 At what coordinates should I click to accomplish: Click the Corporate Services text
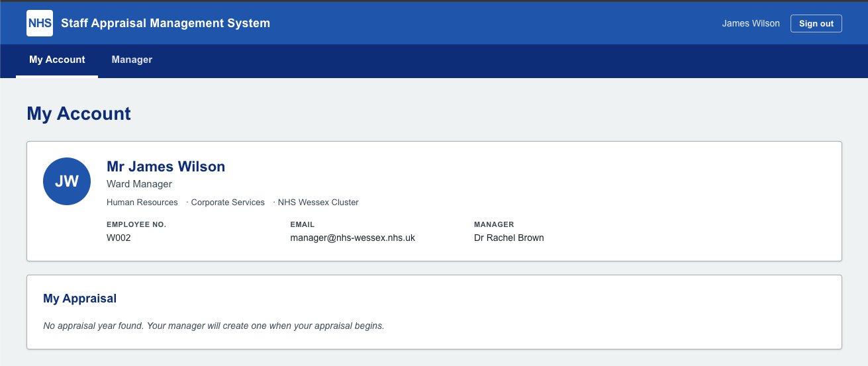(228, 203)
